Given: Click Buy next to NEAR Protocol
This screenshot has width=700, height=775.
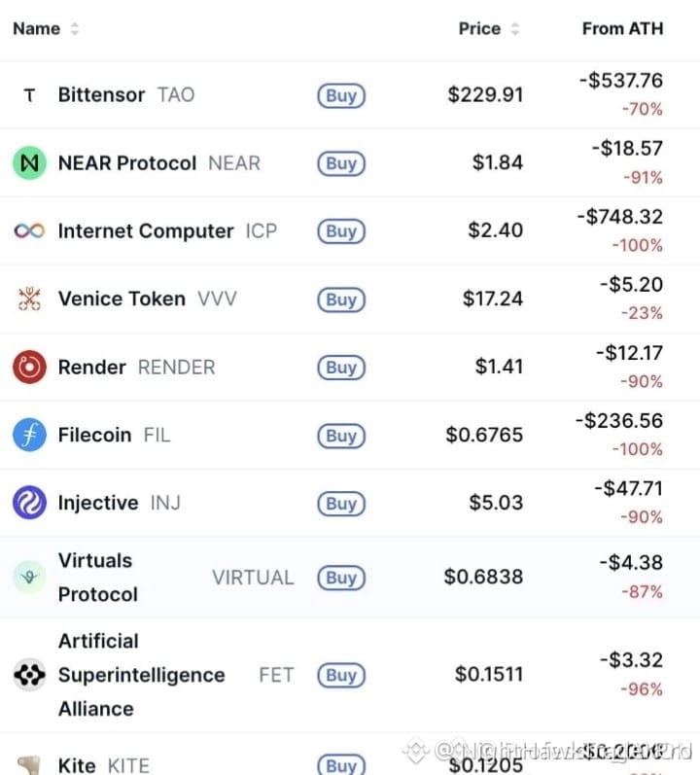Looking at the screenshot, I should (341, 163).
